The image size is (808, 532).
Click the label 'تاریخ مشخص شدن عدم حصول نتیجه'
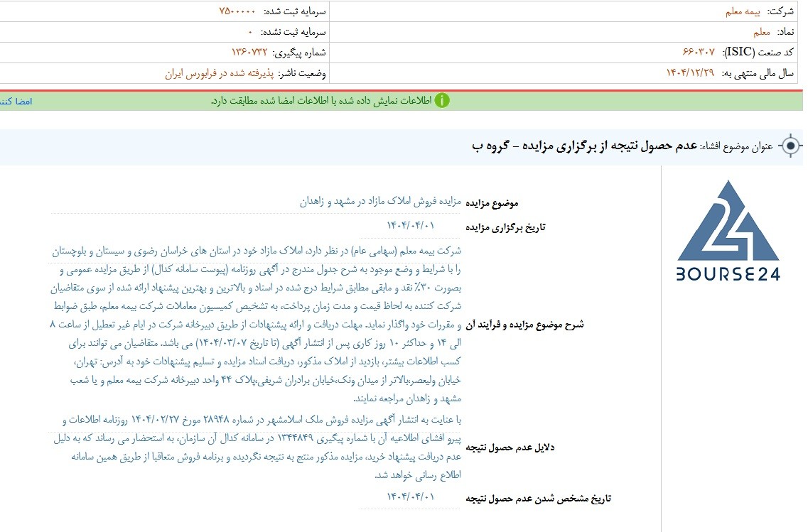(x=538, y=498)
